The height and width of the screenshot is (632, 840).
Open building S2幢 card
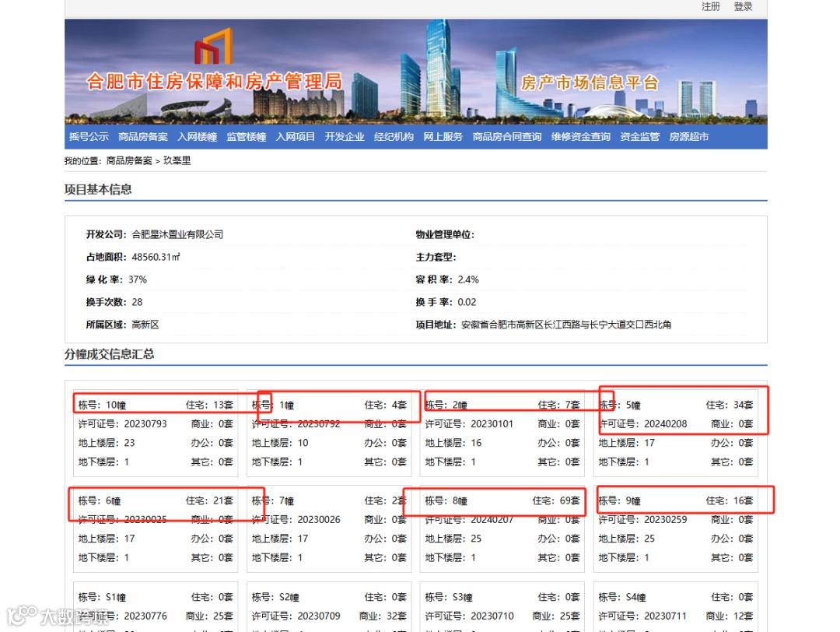[x=329, y=607]
